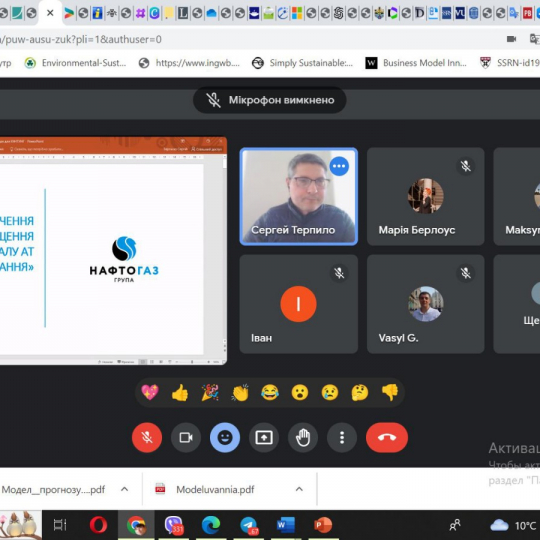This screenshot has width=540, height=540.
Task: Send the thinking face reaction
Action: [360, 392]
